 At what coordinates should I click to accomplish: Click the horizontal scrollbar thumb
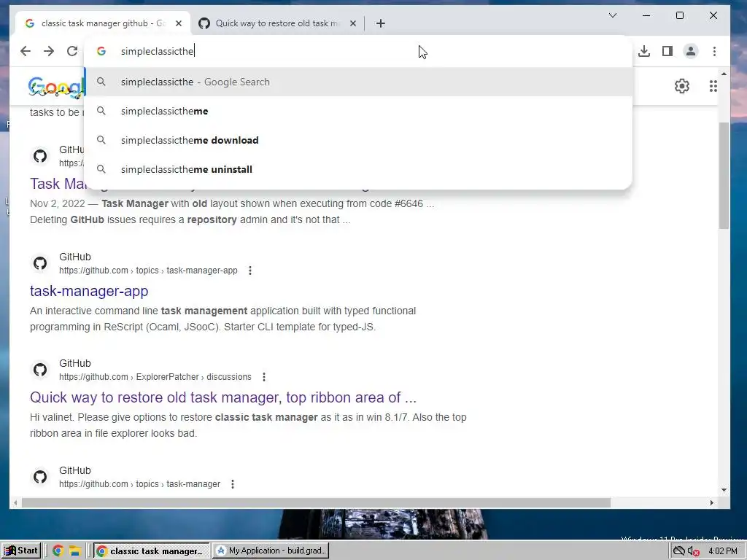pyautogui.click(x=316, y=503)
